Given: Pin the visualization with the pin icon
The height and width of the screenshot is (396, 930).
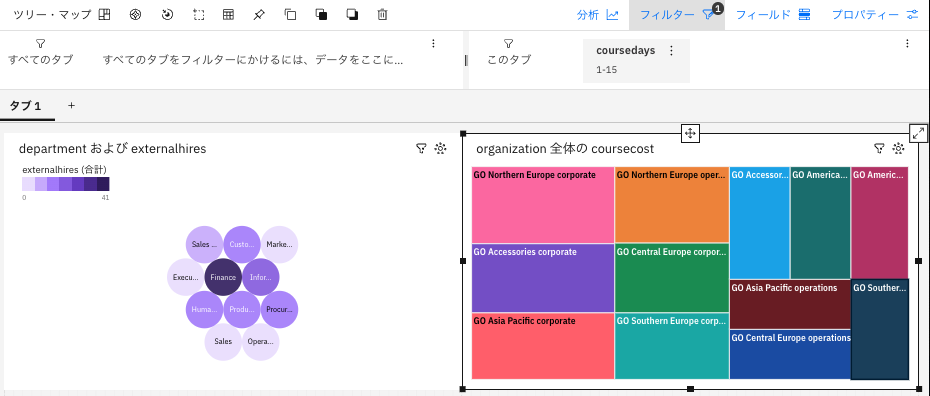Looking at the screenshot, I should coord(259,15).
